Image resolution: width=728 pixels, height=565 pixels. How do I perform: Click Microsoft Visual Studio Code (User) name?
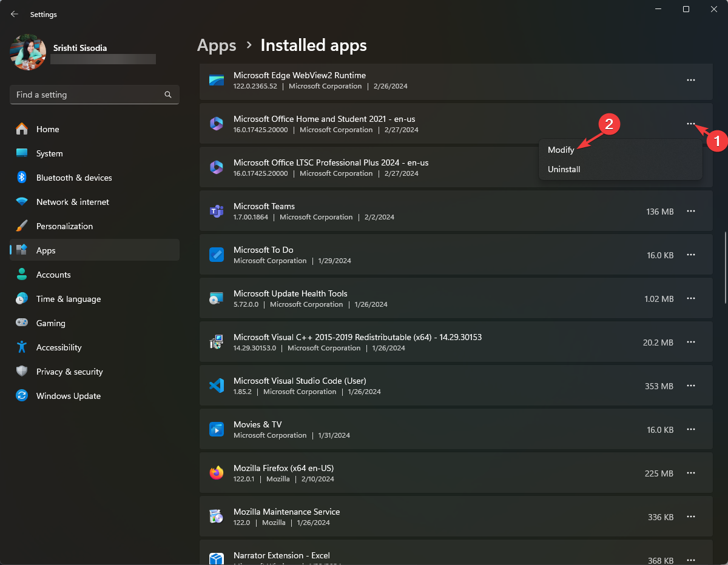point(300,381)
